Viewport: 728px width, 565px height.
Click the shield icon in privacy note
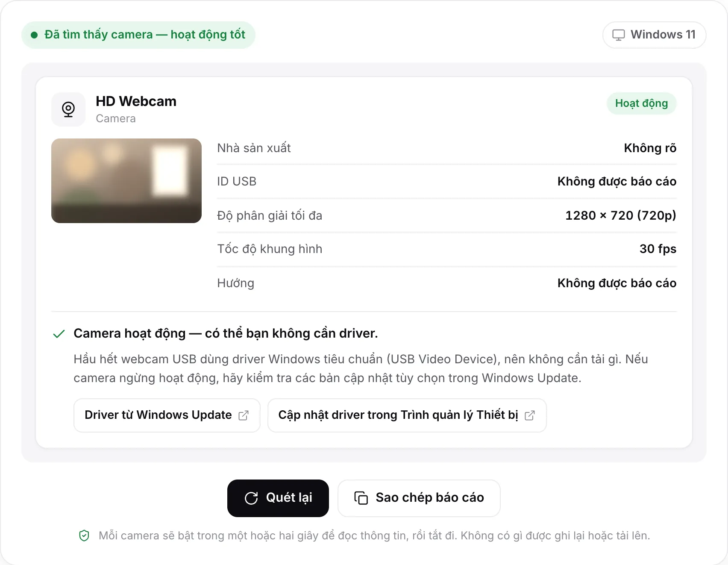pos(84,536)
